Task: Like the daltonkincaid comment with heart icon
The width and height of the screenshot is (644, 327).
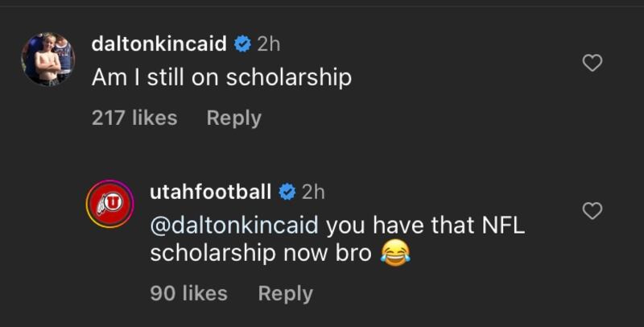Action: point(592,63)
